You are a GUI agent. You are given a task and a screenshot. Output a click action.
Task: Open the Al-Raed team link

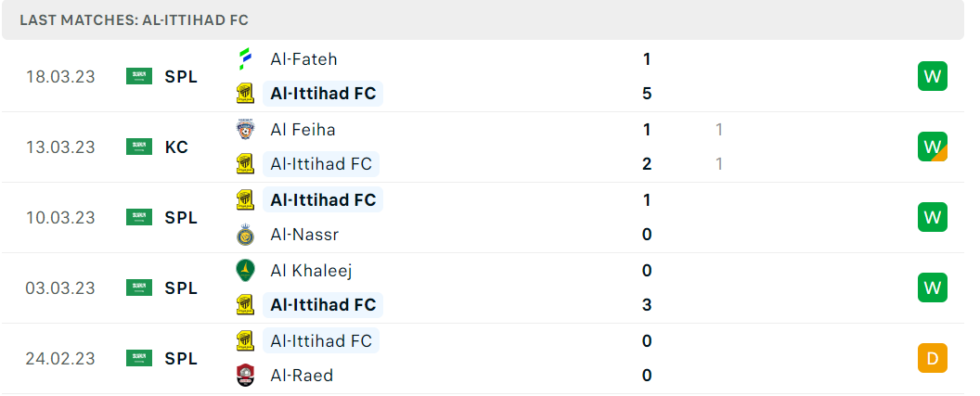point(302,376)
